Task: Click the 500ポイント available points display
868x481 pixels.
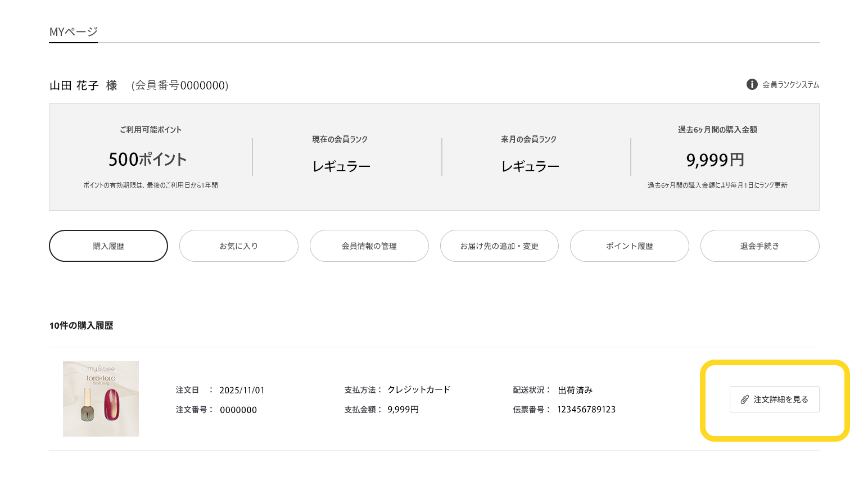Action: tap(147, 159)
